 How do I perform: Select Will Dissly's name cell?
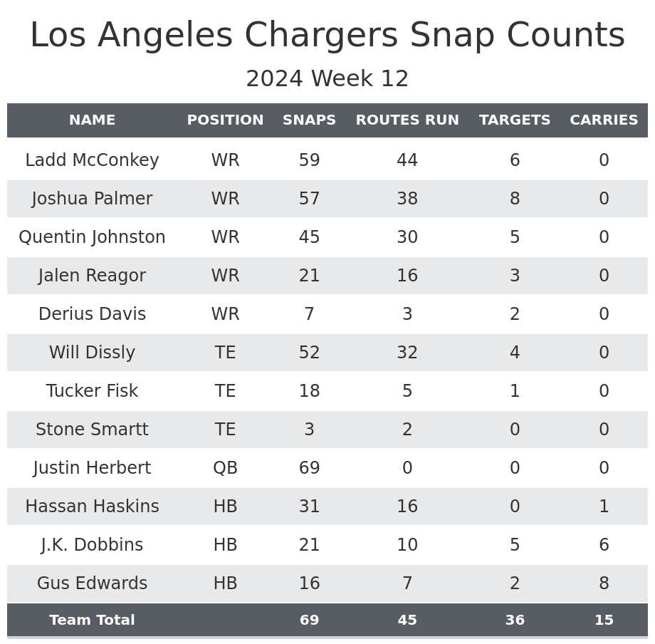[x=92, y=353]
